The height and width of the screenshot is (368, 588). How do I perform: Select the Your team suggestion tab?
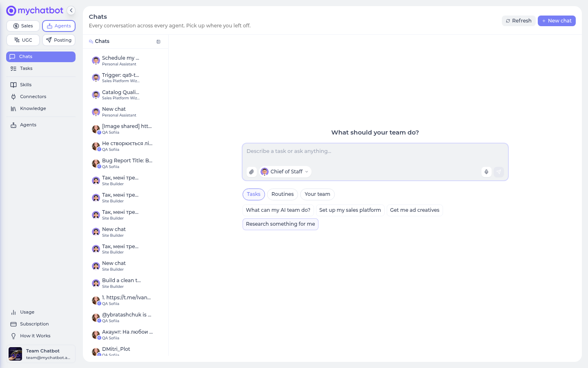click(x=317, y=194)
